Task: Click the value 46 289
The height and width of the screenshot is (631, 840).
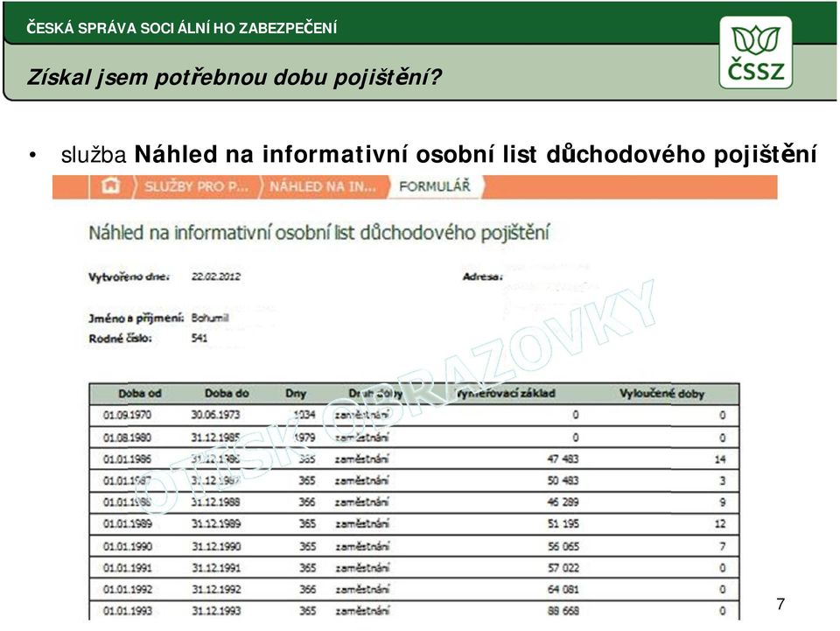Action: [563, 501]
